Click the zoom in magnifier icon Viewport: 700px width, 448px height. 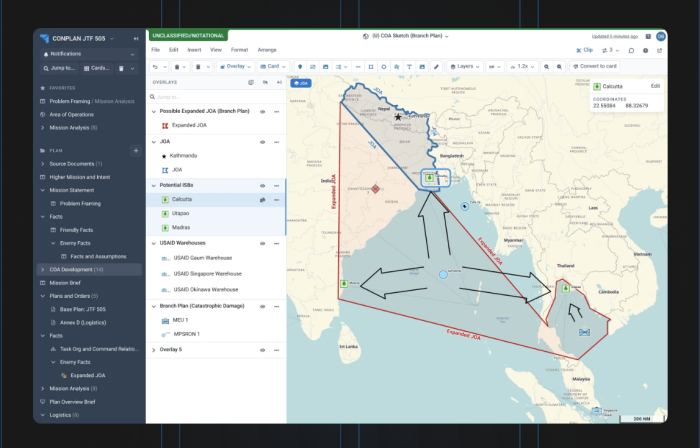click(546, 66)
